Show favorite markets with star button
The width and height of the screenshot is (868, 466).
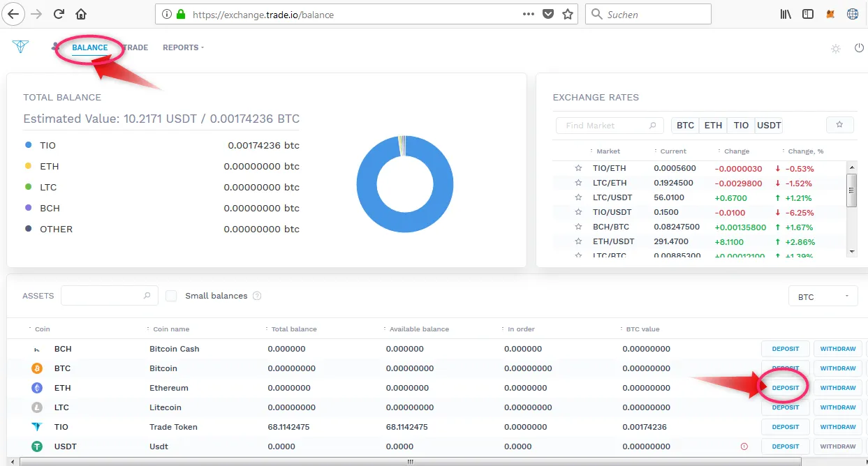[839, 125]
